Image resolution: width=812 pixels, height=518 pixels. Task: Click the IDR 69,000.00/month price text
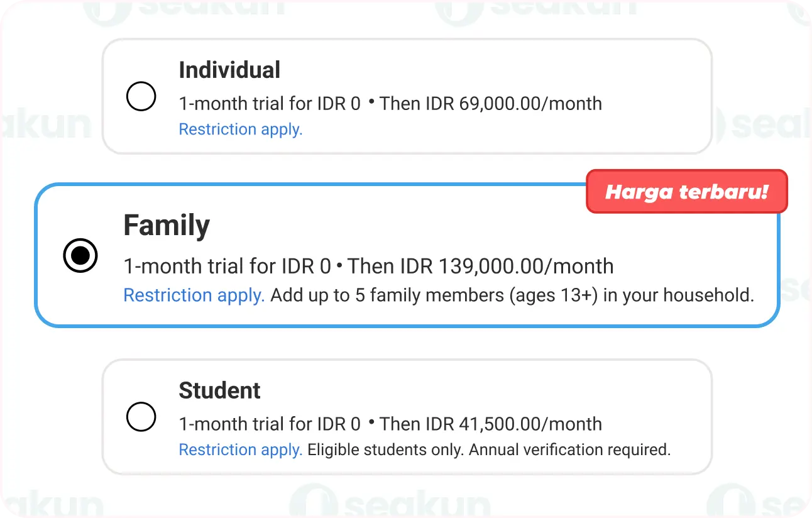click(515, 103)
